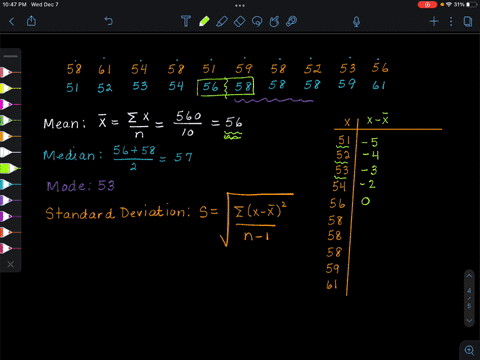Tap the red screen recording indicator
The width and height of the screenshot is (480, 360).
[x=427, y=5]
